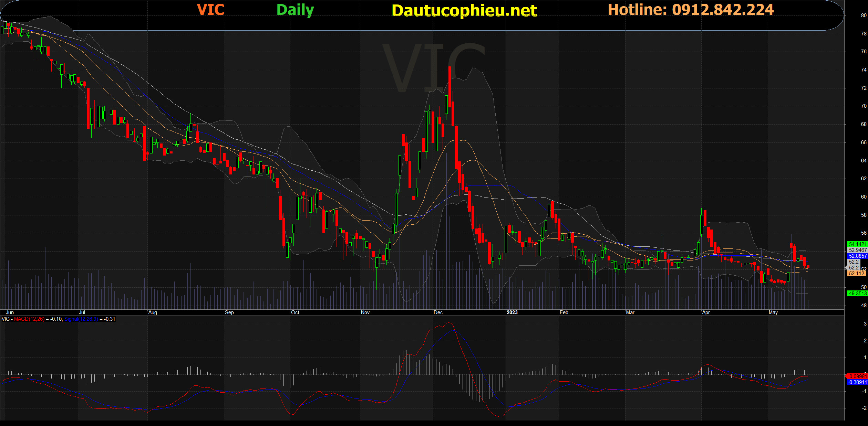Click the 80 label on the price axis
Screen dimensions: 868x426
coord(864,15)
